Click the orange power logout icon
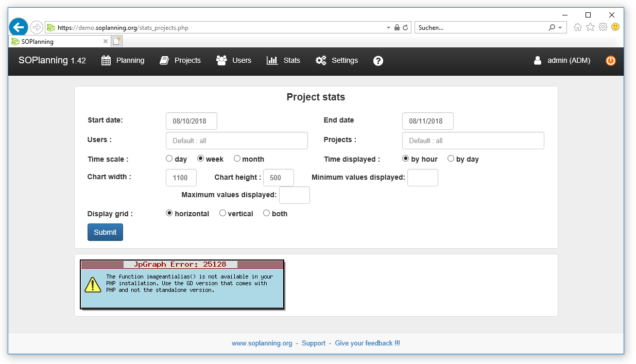This screenshot has width=636, height=364. [610, 61]
